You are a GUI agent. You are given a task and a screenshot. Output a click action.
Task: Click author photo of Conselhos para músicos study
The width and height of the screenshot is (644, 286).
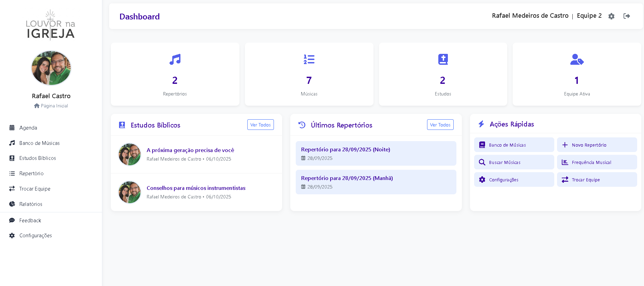click(x=130, y=192)
